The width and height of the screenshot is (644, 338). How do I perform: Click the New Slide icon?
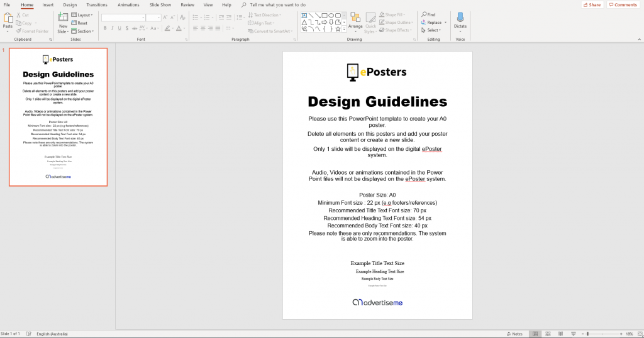click(x=63, y=18)
